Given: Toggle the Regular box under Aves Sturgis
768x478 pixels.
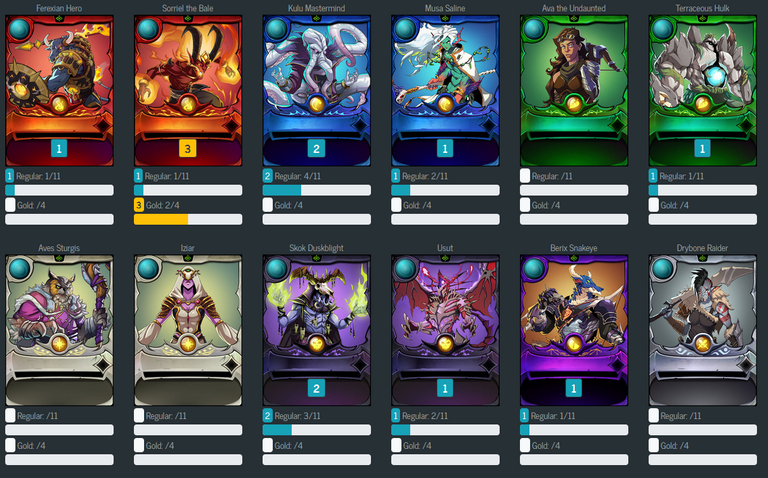Looking at the screenshot, I should (x=10, y=416).
